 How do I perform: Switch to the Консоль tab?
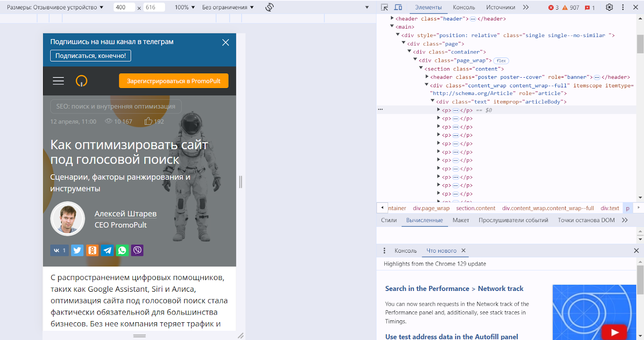point(464,7)
